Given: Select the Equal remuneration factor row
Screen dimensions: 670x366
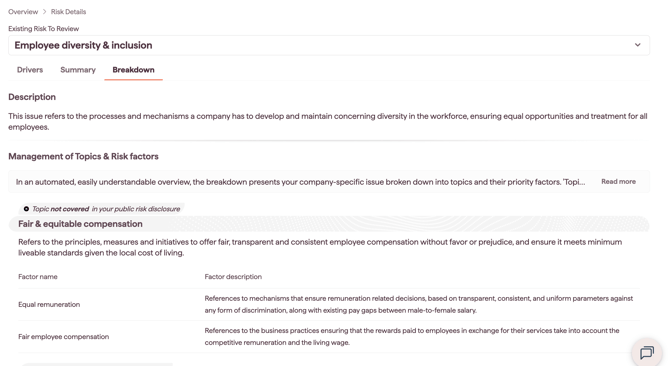Looking at the screenshot, I should pos(329,305).
